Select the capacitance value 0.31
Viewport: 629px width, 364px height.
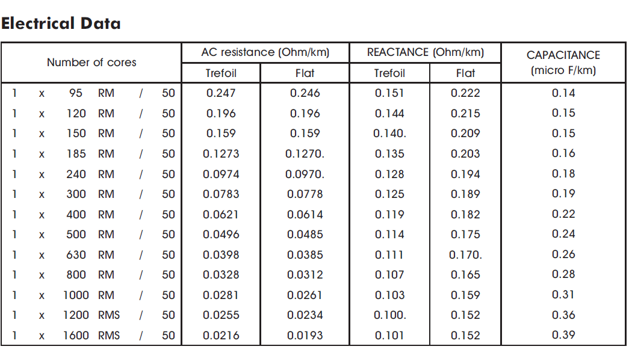tap(563, 295)
